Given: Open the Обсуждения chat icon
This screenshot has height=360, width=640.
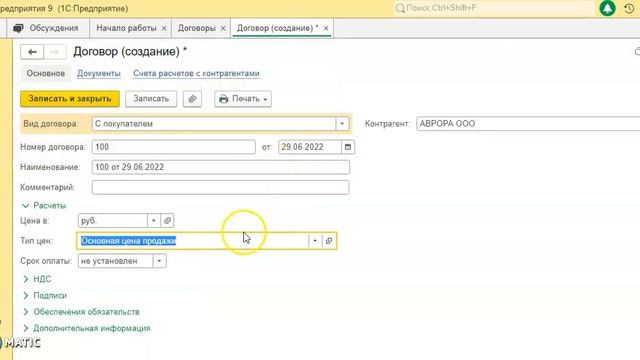Looking at the screenshot, I should click(x=18, y=28).
